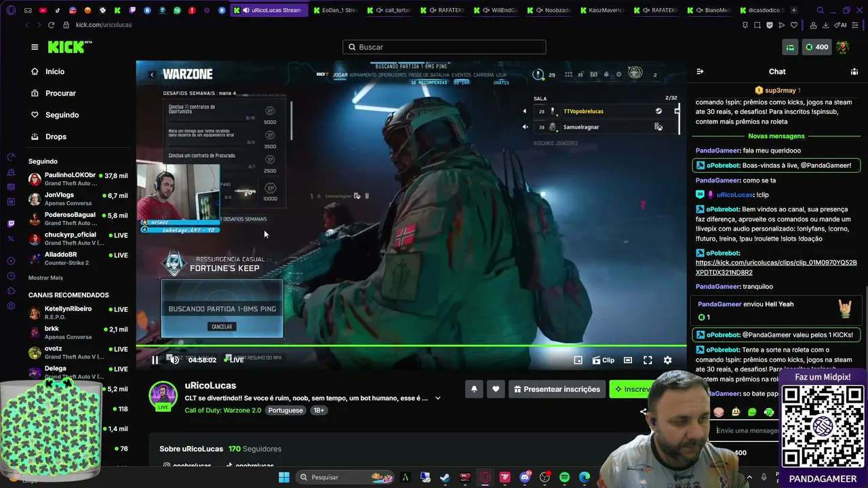Image resolution: width=868 pixels, height=488 pixels.
Task: Reload the page with the browser refresh icon
Action: (51, 25)
